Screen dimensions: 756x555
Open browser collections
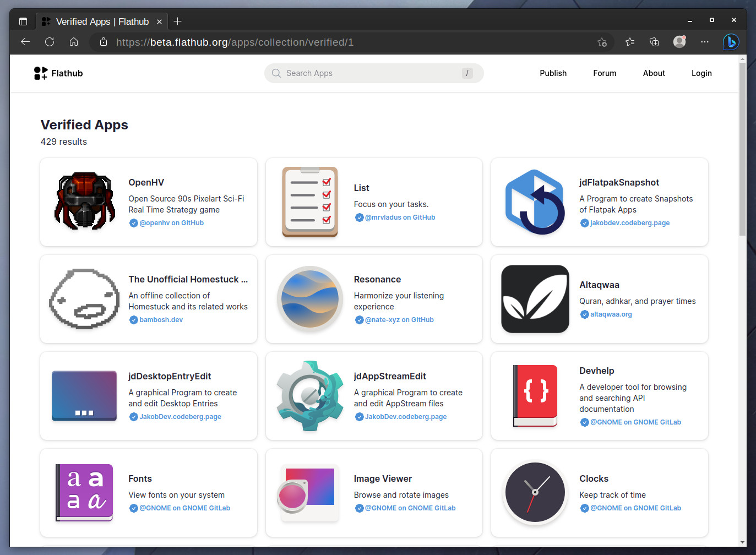[654, 42]
